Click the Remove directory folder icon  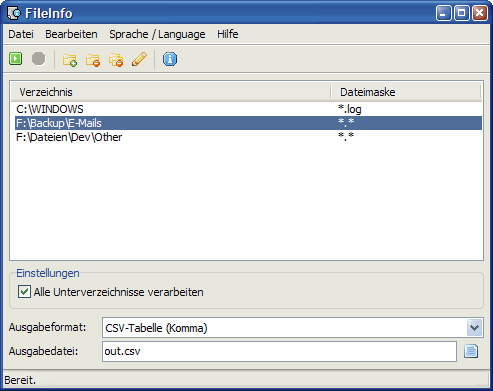tap(93, 60)
